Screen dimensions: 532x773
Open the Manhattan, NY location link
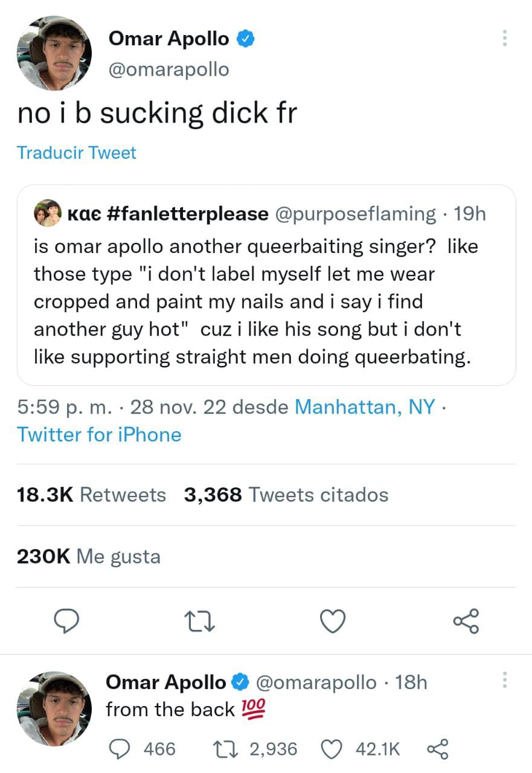(x=365, y=406)
